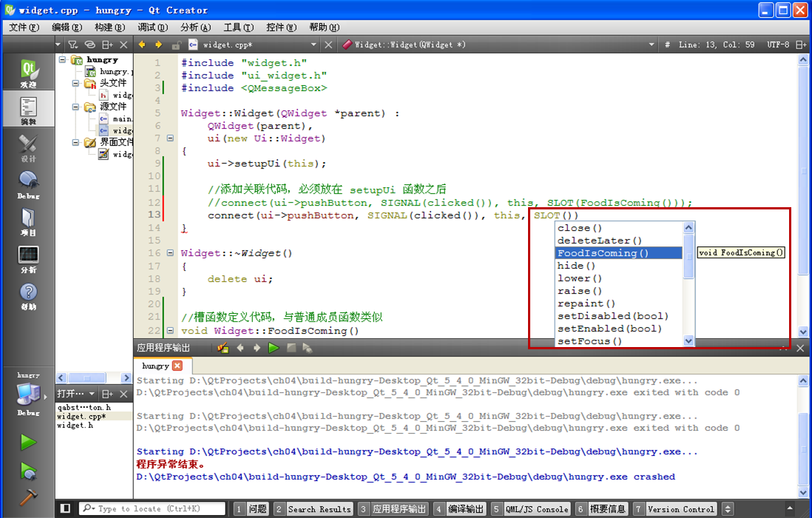Open the Analyze mode
The image size is (812, 518).
click(29, 259)
